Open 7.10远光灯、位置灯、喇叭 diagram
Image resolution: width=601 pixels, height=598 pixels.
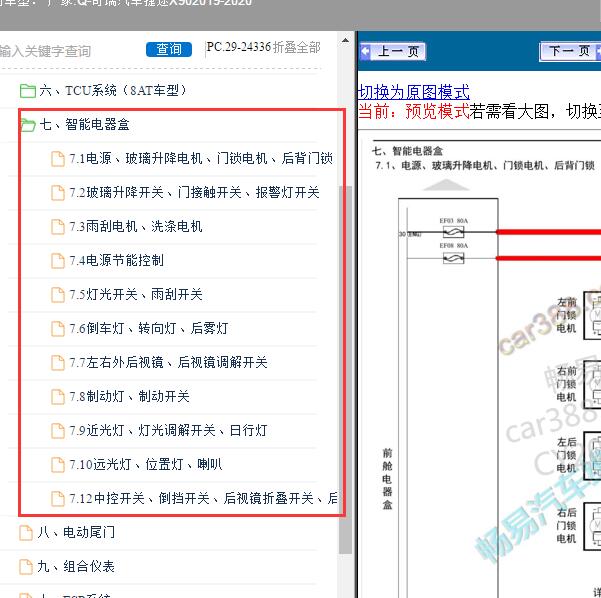[146, 465]
